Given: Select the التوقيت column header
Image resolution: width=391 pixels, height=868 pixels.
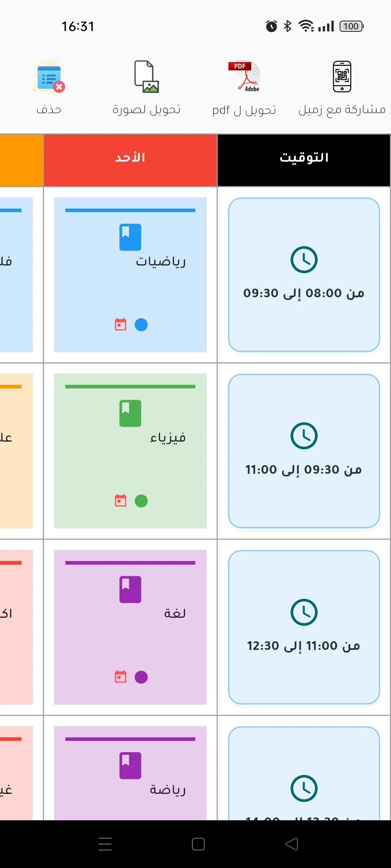Looking at the screenshot, I should (x=304, y=158).
